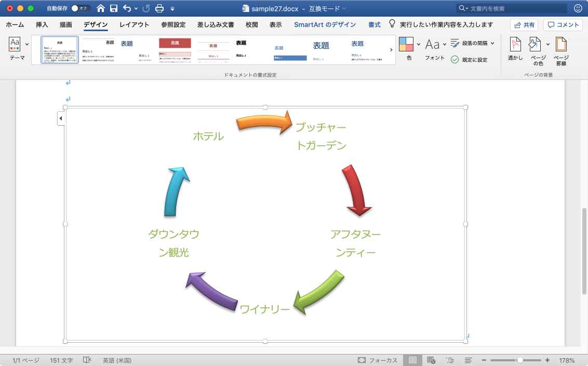Screen dimensions: 588x366
Task: Open the Layout (レイアウト) tab
Action: click(x=134, y=25)
